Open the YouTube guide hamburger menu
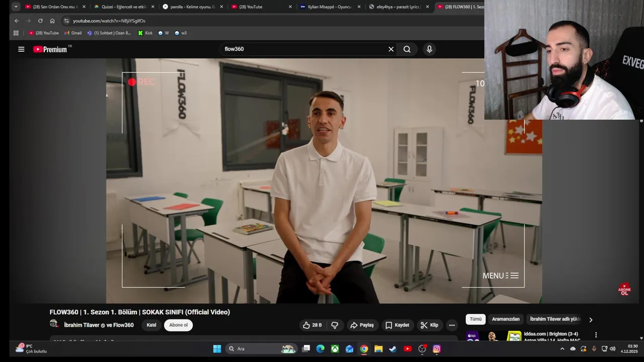 tap(21, 49)
